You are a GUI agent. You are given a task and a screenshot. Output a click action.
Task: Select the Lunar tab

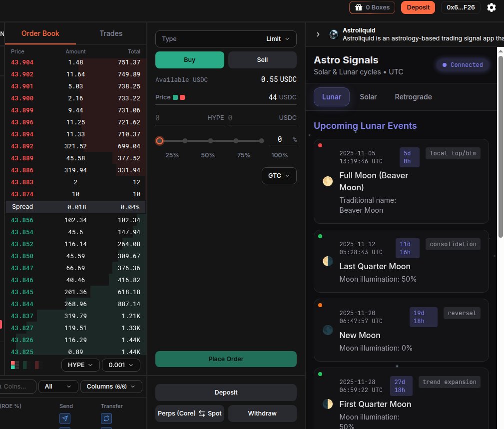click(x=331, y=97)
